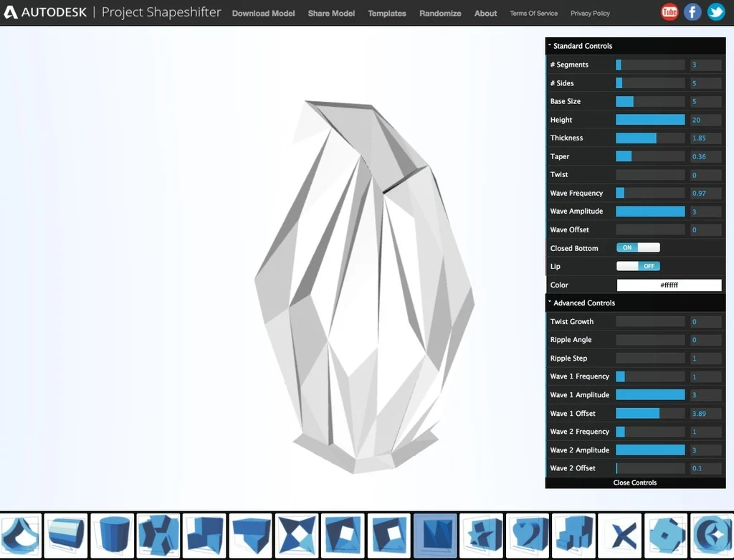Load the L-shaped corner block template
734x560 pixels.
click(204, 535)
